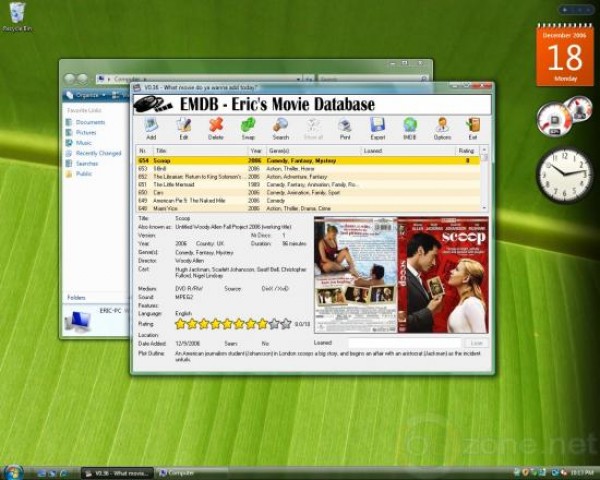Click the Exit door toolbar icon
The image size is (600, 480).
[x=473, y=125]
